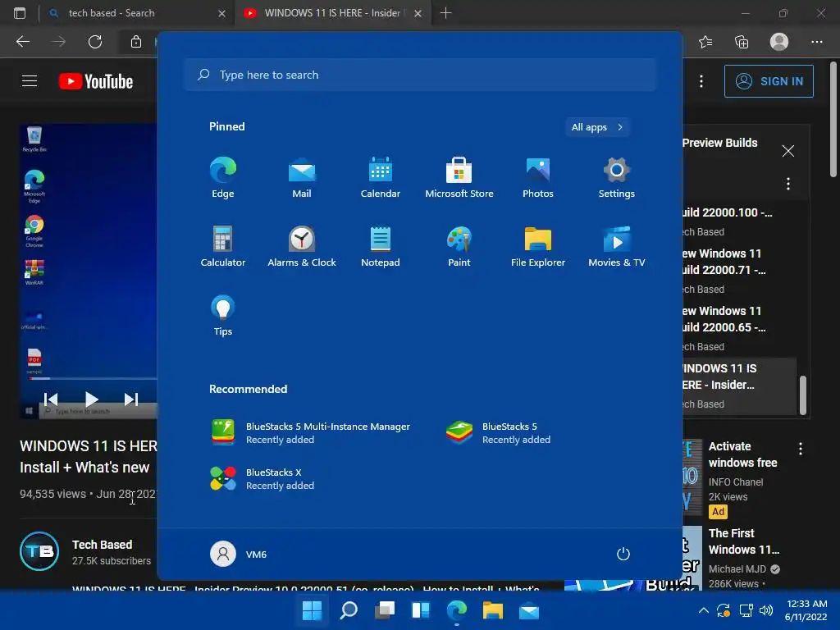Click the Start menu search box

[x=420, y=75]
